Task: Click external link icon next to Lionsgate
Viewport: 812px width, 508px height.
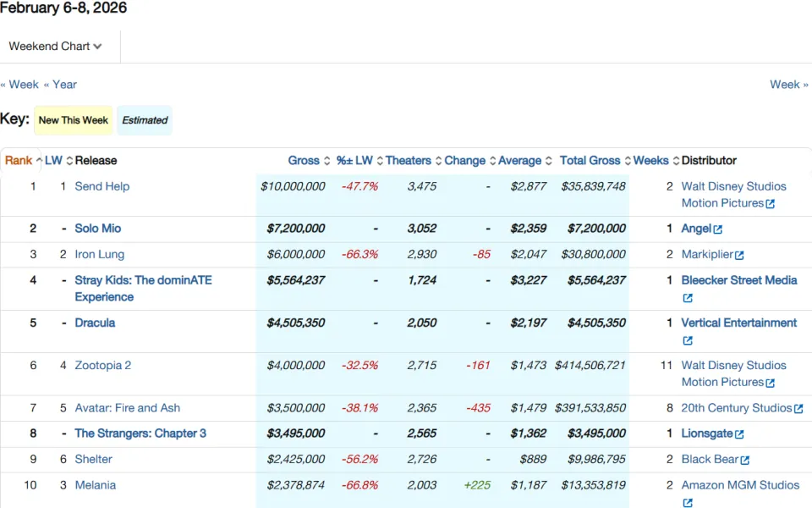Action: (739, 434)
